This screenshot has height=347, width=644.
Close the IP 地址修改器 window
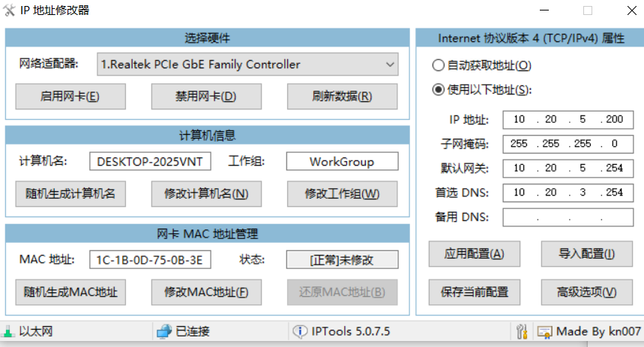[632, 10]
